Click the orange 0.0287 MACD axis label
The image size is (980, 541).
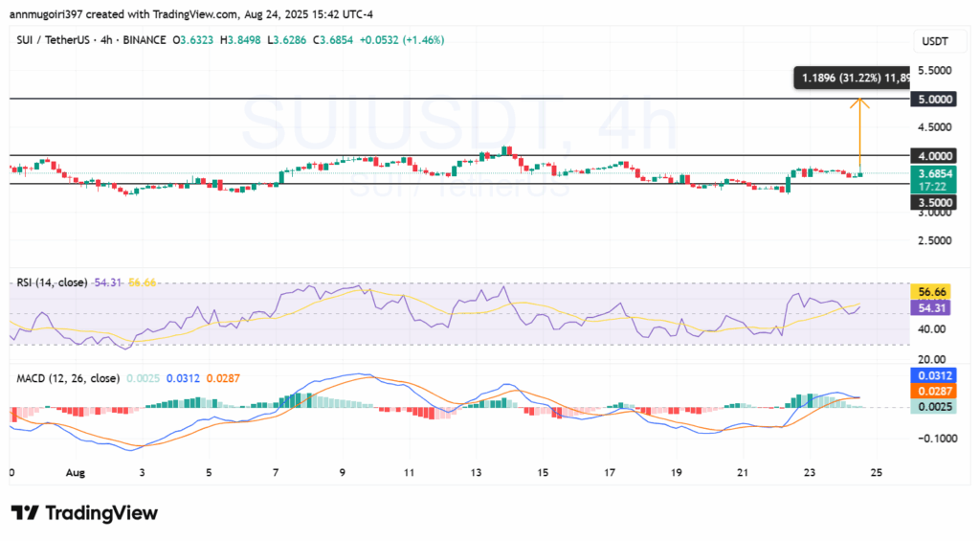pos(933,392)
